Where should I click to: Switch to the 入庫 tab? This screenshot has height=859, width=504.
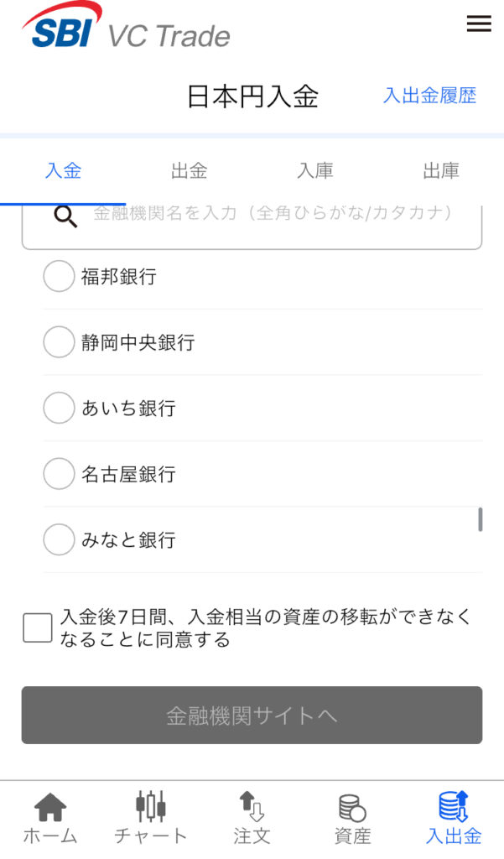pos(314,171)
